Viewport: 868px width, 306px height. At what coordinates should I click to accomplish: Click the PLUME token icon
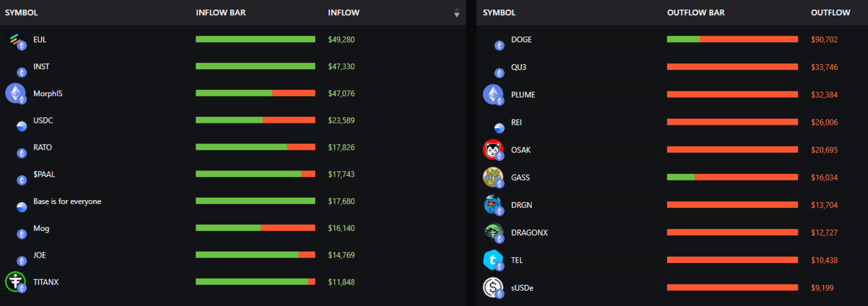coord(493,95)
